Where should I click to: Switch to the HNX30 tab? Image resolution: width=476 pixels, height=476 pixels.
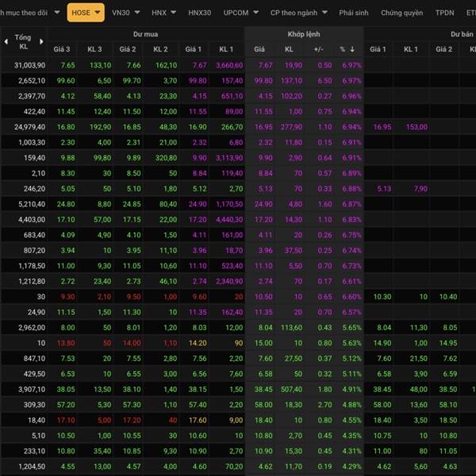click(x=200, y=13)
